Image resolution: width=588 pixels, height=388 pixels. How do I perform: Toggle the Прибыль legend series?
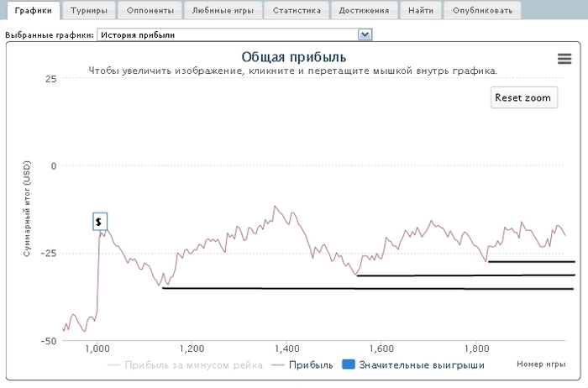pos(302,364)
